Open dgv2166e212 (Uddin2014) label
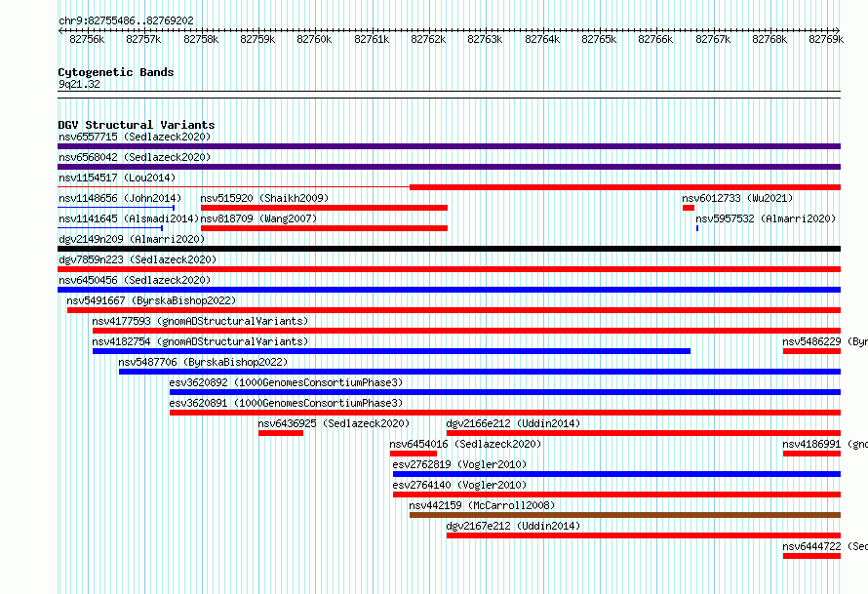 click(513, 423)
